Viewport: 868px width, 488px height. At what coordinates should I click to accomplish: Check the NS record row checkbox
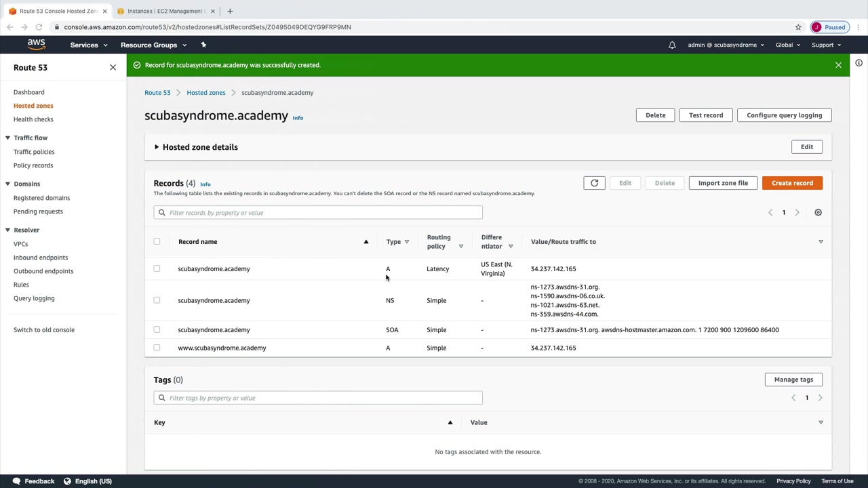click(x=157, y=300)
